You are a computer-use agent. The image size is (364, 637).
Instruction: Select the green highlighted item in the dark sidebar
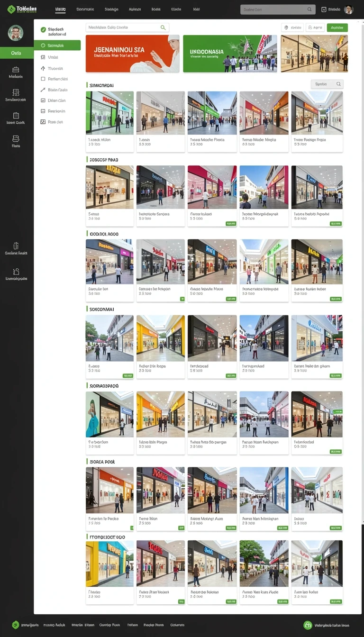pyautogui.click(x=17, y=53)
